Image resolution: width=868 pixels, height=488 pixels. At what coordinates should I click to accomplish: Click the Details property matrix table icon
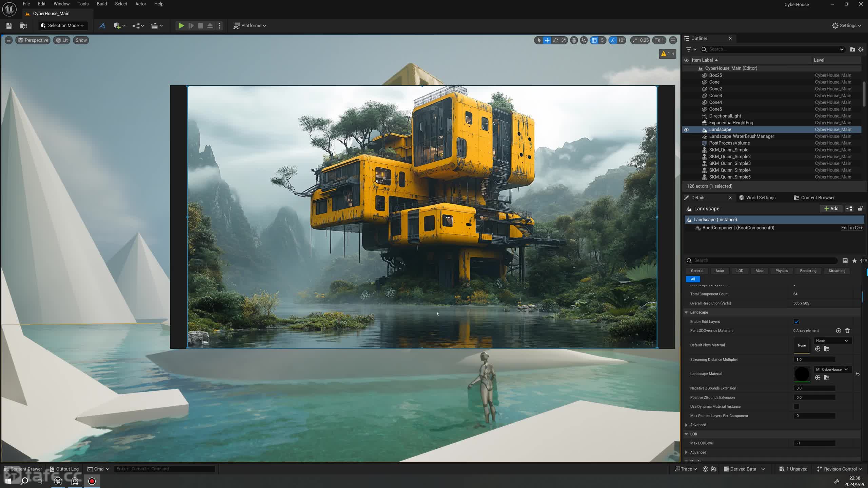coord(845,260)
